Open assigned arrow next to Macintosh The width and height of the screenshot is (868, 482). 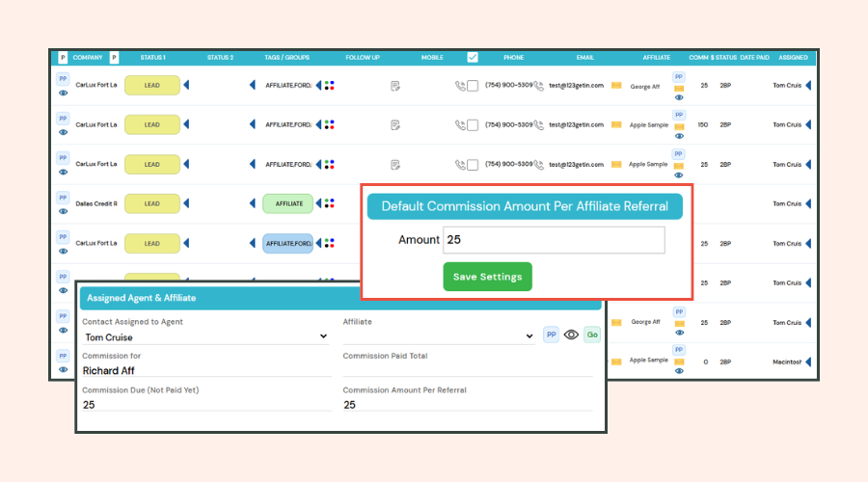click(x=808, y=361)
